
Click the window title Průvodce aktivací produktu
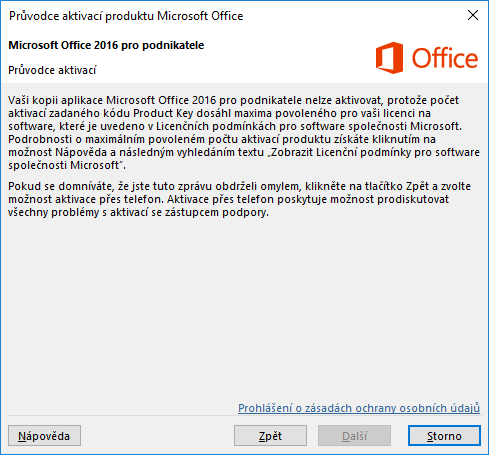click(x=126, y=16)
